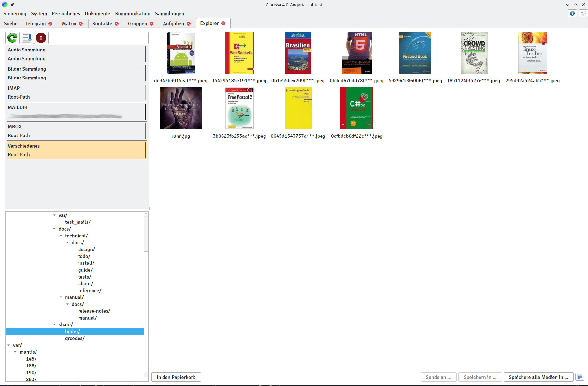Select the Firebird Book thumbnail

pos(415,53)
